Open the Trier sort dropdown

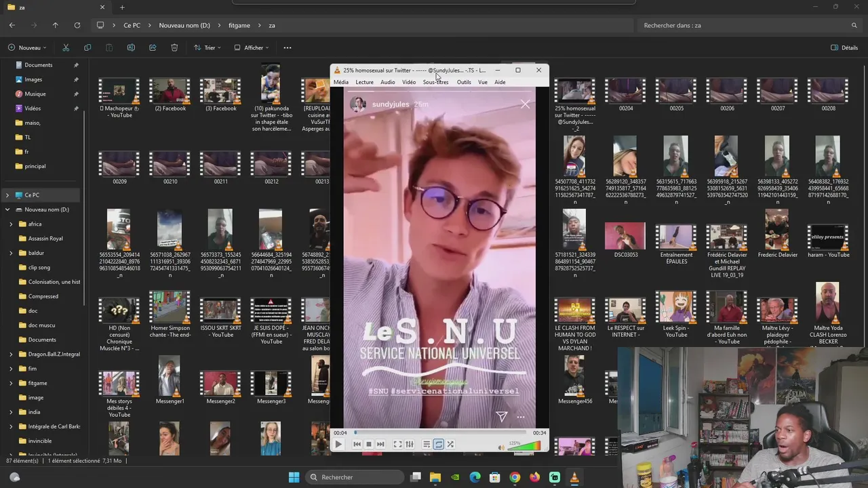point(208,47)
